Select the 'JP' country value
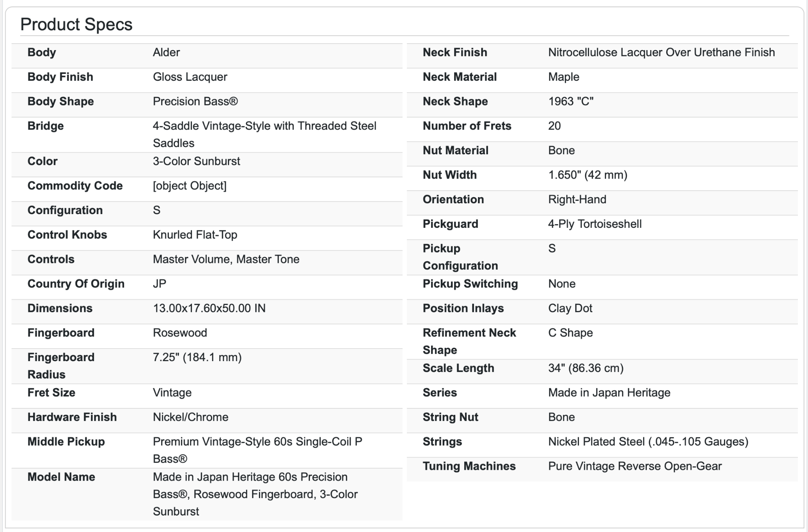The height and width of the screenshot is (532, 808). pos(160,284)
